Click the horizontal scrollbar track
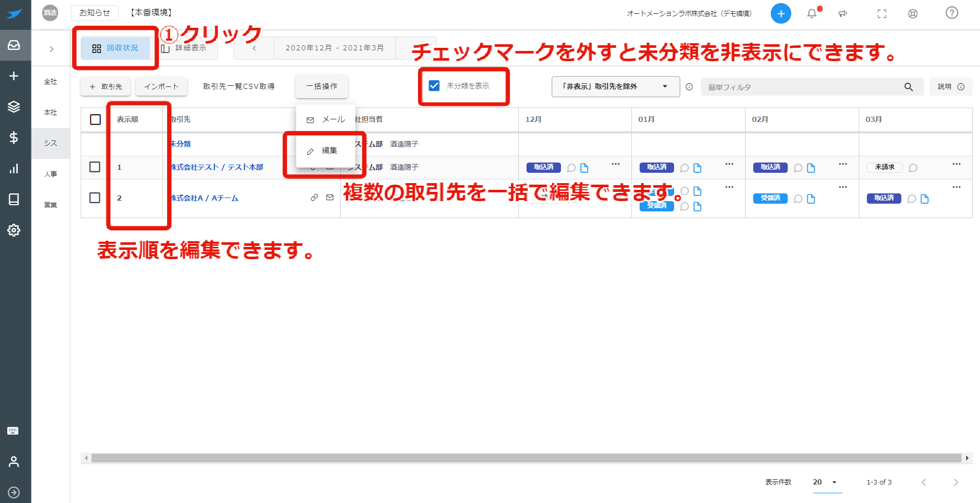Viewport: 980px width, 503px height. (x=526, y=458)
